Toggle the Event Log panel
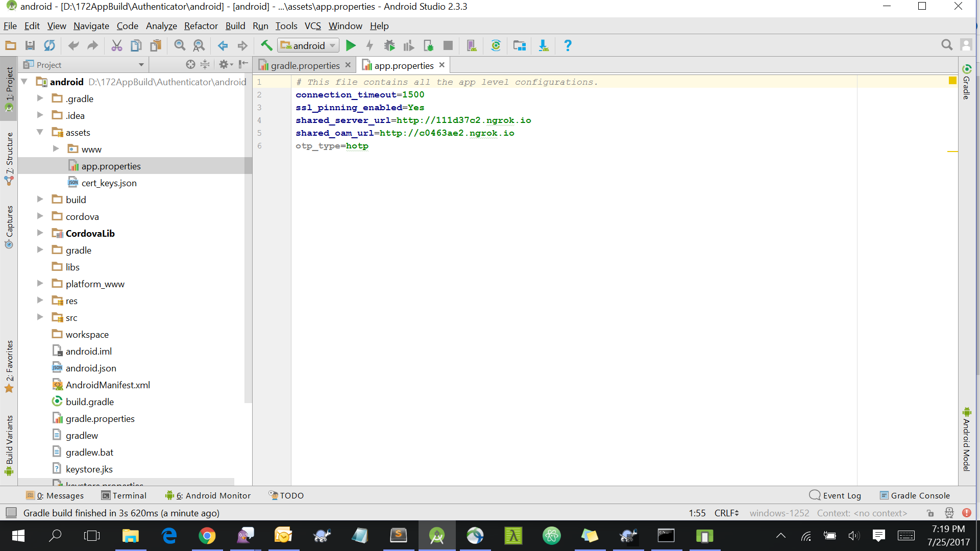The image size is (980, 551). point(837,495)
